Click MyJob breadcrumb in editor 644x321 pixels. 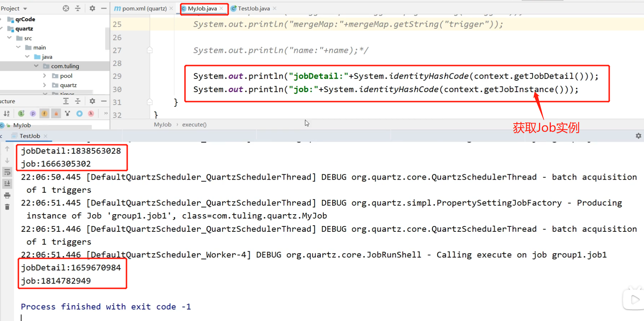coord(163,125)
